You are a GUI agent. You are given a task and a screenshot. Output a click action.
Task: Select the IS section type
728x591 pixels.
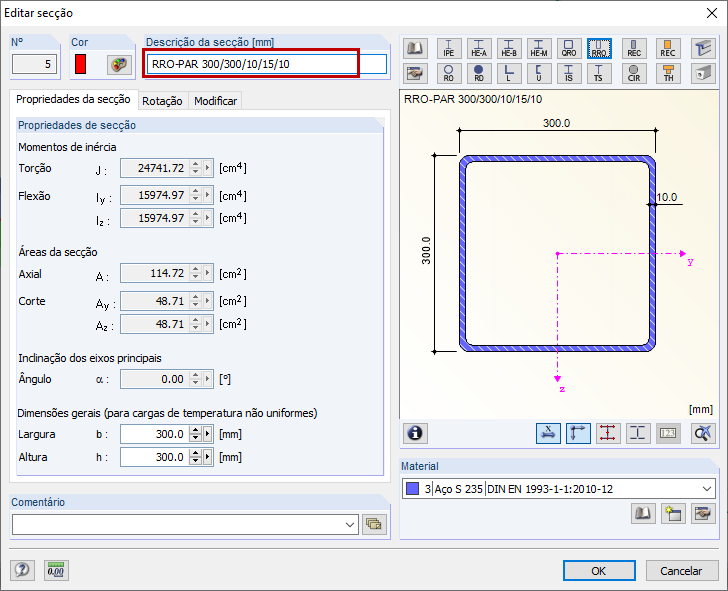click(x=569, y=73)
